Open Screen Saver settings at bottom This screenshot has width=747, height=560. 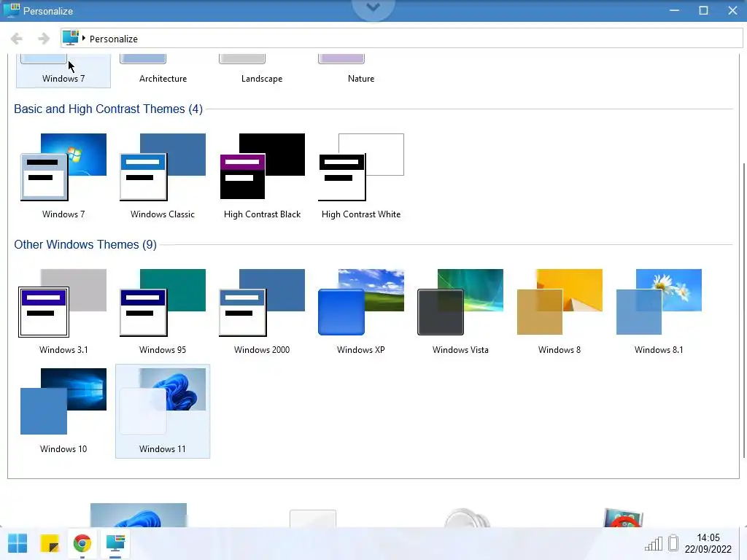[623, 518]
